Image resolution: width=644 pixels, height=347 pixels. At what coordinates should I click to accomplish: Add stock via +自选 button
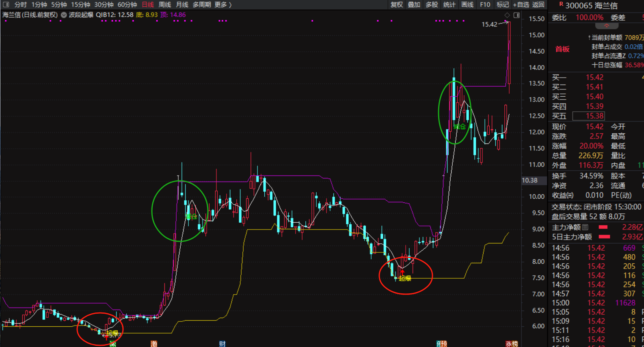521,4
